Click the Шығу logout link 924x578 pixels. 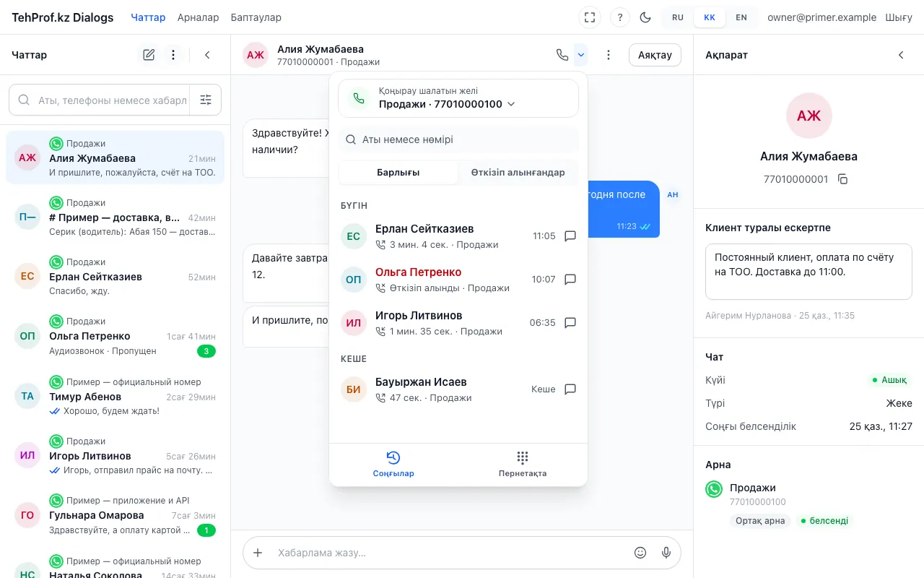(899, 17)
